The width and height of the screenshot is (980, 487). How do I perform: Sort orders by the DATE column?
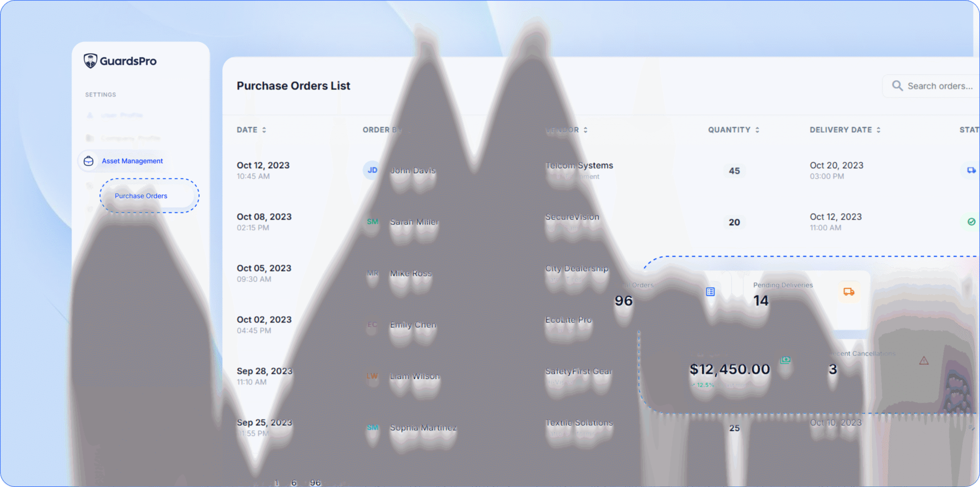264,130
